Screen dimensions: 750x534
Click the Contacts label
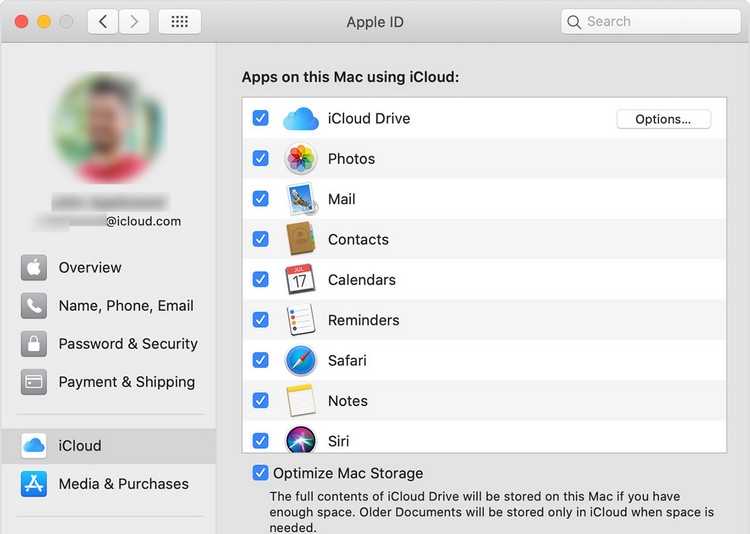tap(358, 239)
